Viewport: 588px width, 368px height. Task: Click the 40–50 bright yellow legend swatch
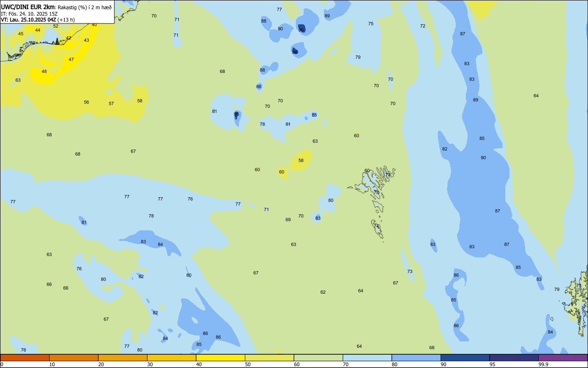click(220, 357)
